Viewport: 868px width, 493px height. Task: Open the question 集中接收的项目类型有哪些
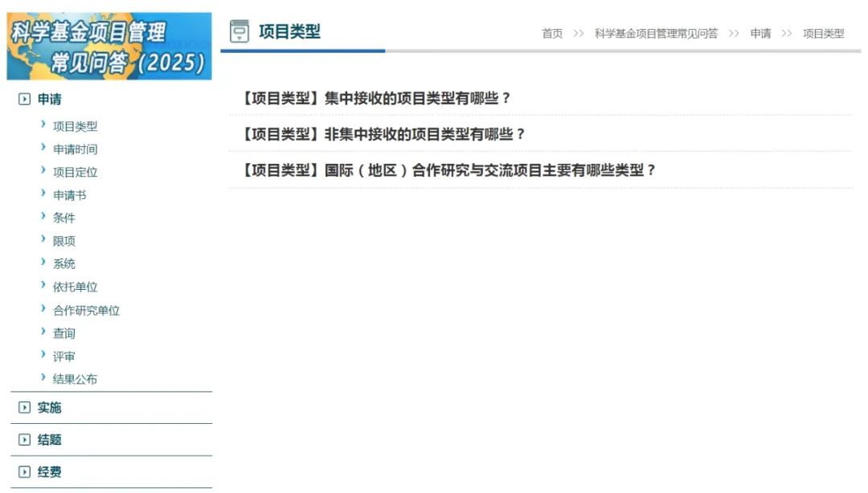(376, 98)
